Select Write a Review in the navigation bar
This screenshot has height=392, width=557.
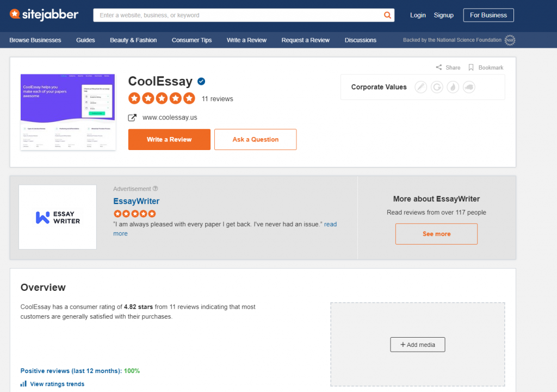[x=246, y=40]
